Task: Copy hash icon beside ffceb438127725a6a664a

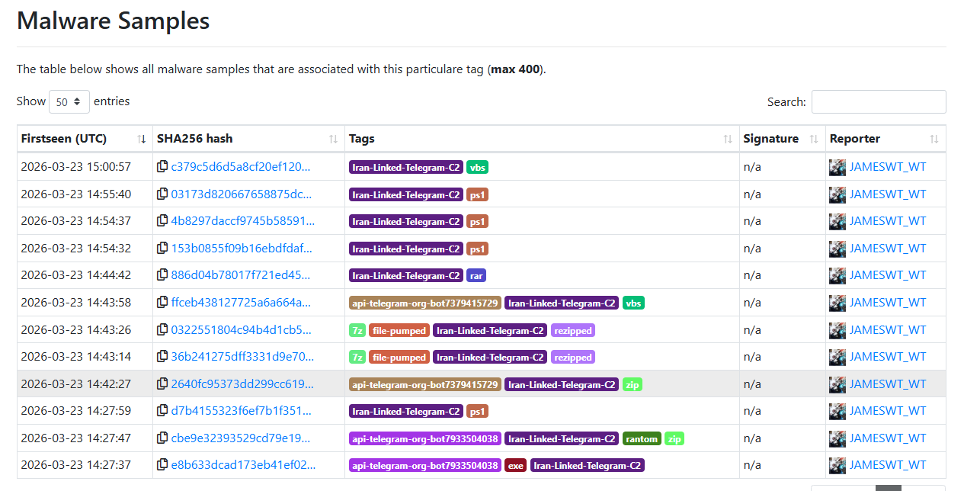Action: coord(162,303)
